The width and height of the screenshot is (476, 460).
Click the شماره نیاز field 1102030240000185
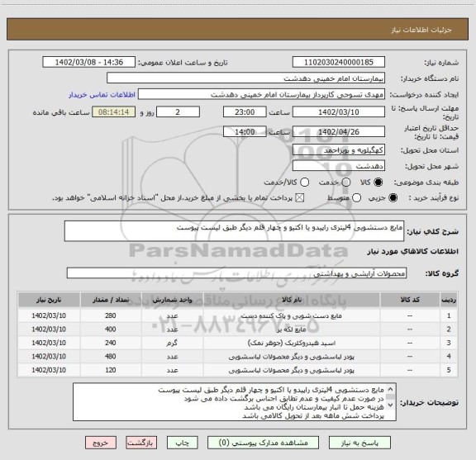pos(339,62)
